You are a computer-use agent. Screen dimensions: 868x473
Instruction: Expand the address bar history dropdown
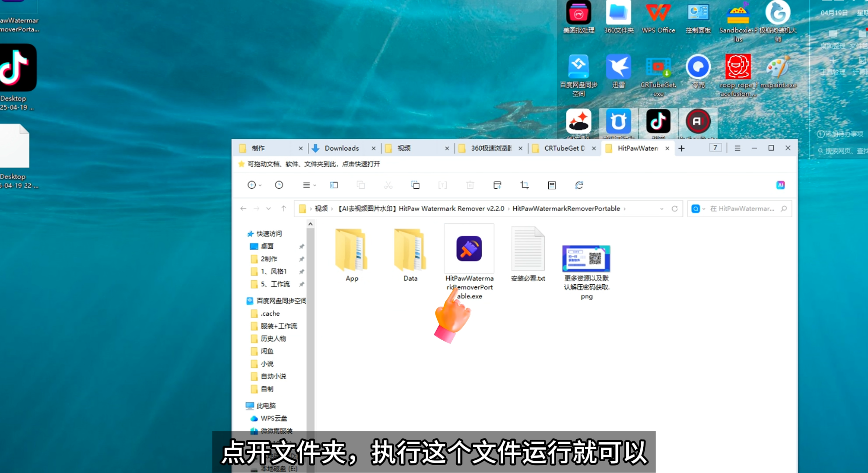662,209
